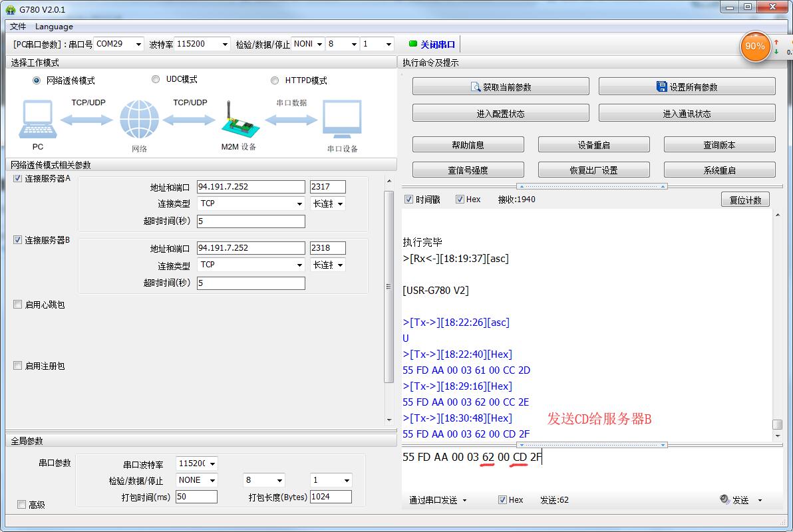The image size is (793, 532).
Task: Click the serial device monitor icon
Action: coord(342,120)
